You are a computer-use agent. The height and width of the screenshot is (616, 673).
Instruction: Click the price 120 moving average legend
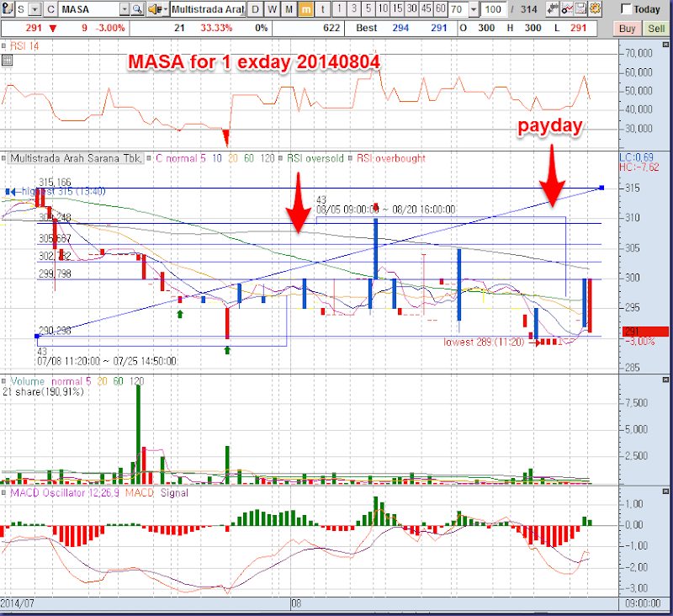click(x=268, y=158)
